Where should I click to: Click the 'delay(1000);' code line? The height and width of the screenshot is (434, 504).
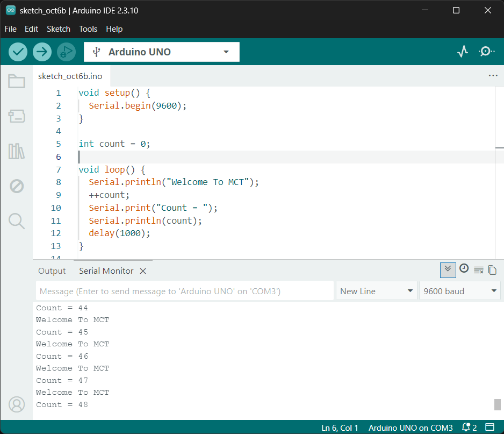pyautogui.click(x=120, y=233)
